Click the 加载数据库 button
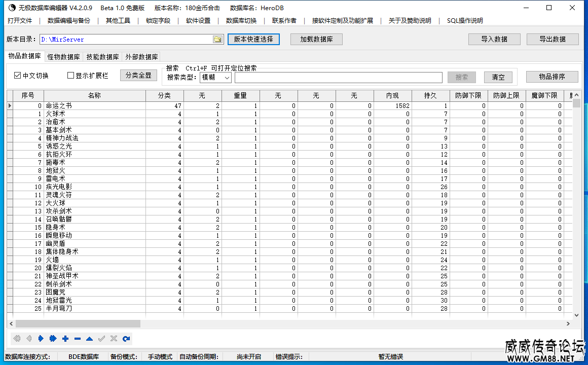The height and width of the screenshot is (365, 588). pos(316,39)
